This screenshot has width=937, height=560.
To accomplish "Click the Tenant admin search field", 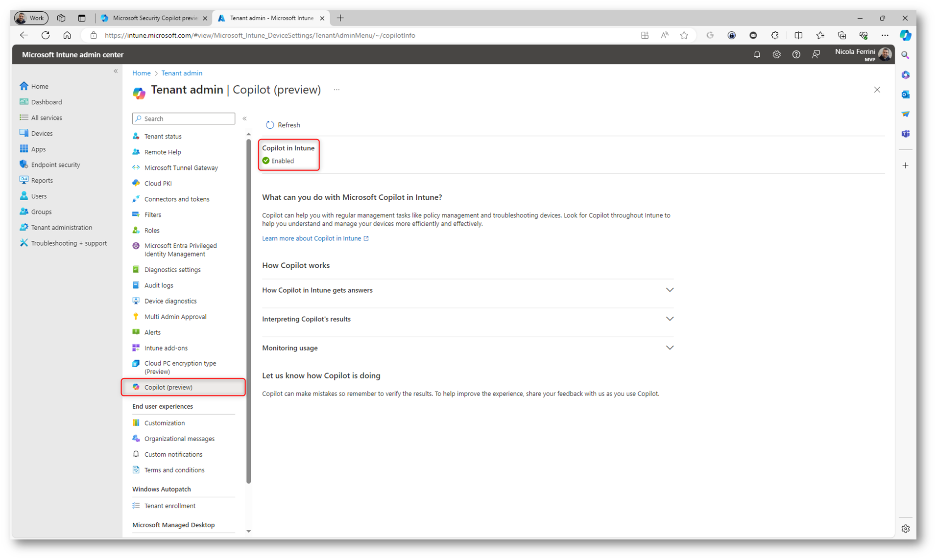I will coord(184,118).
